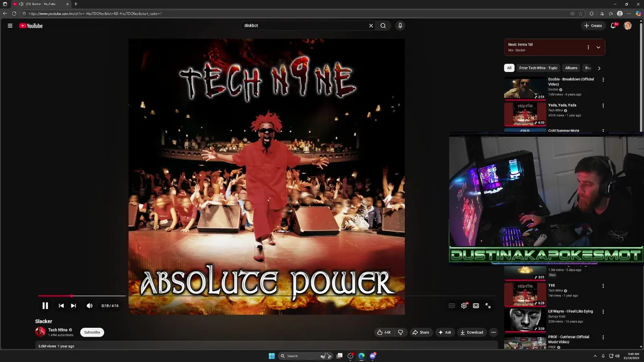
Task: Mute the video volume
Action: 90,306
